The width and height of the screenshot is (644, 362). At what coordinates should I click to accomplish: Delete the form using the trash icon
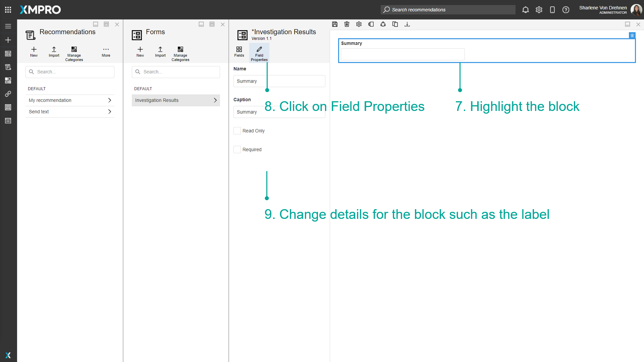coord(347,24)
